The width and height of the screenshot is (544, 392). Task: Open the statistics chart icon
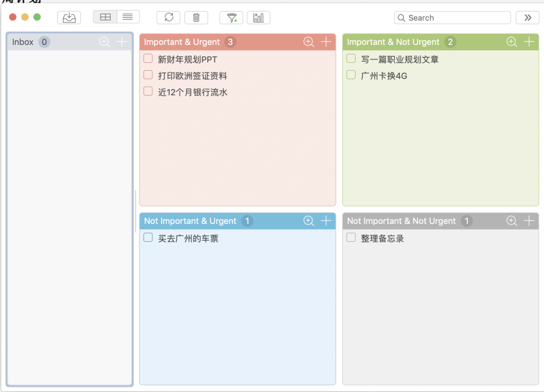pos(258,18)
